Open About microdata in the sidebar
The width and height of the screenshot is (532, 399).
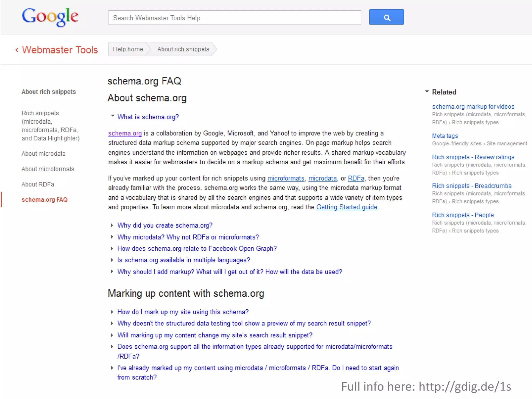click(x=43, y=154)
